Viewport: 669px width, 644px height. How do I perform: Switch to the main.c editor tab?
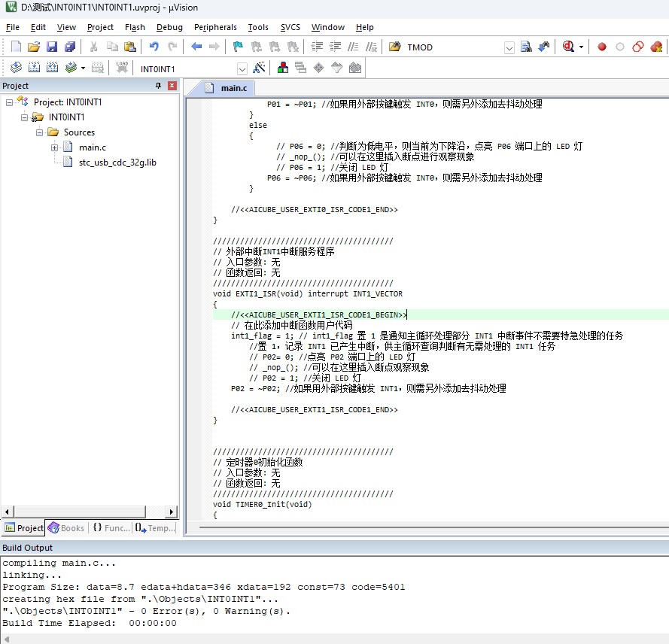coord(226,88)
